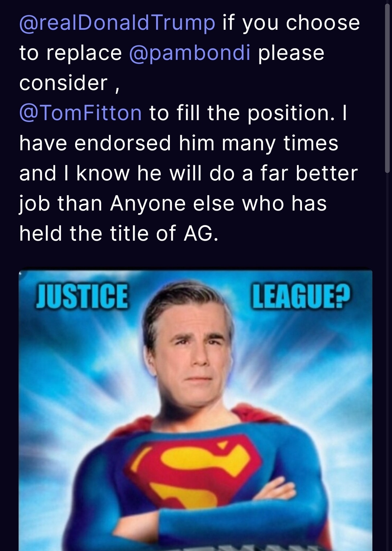Tap the "LEAGUE?" caption in the meme

click(301, 297)
